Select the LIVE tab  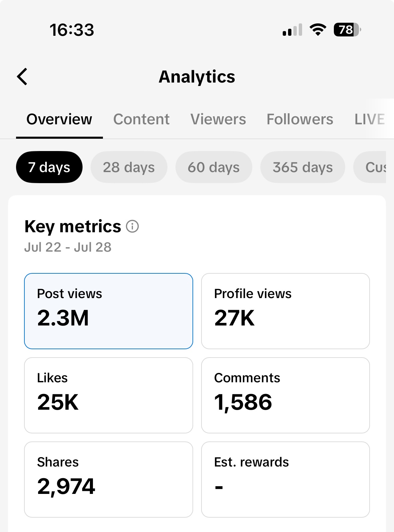pyautogui.click(x=370, y=119)
